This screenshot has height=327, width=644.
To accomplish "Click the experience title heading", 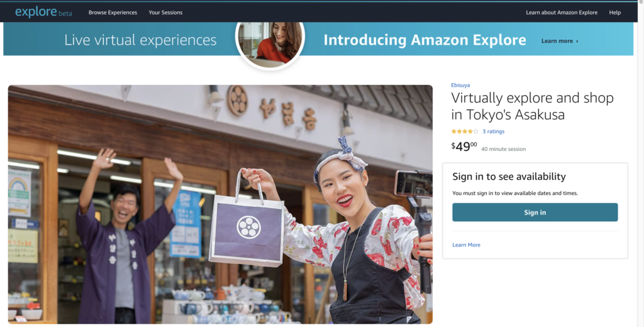I will pyautogui.click(x=532, y=106).
